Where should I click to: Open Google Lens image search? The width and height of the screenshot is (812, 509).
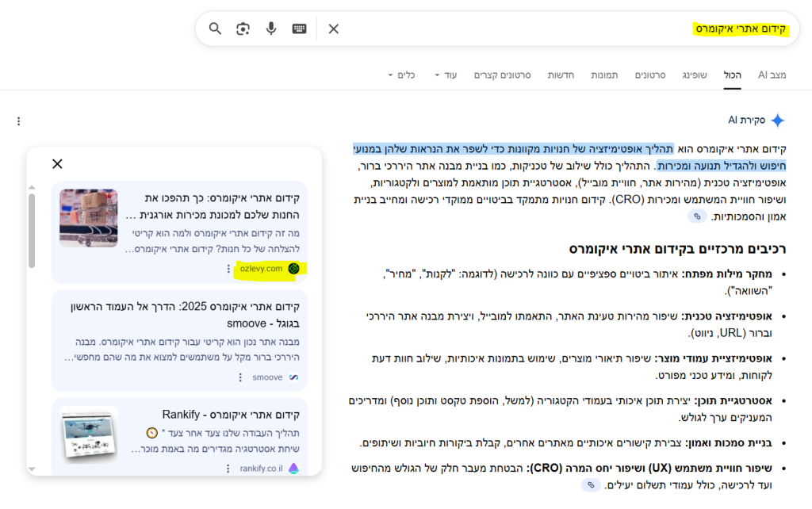243,29
